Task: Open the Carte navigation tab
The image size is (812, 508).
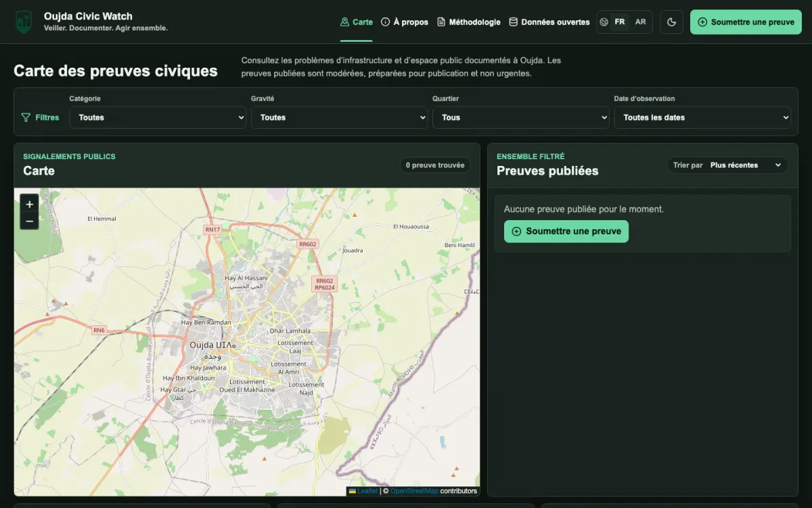Action: coord(357,22)
